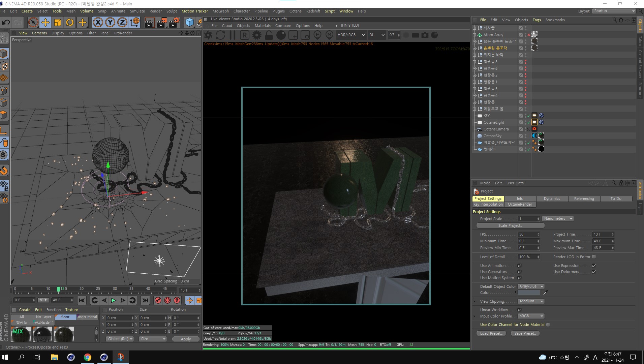
Task: Toggle Use Animation checkbox
Action: (x=519, y=266)
